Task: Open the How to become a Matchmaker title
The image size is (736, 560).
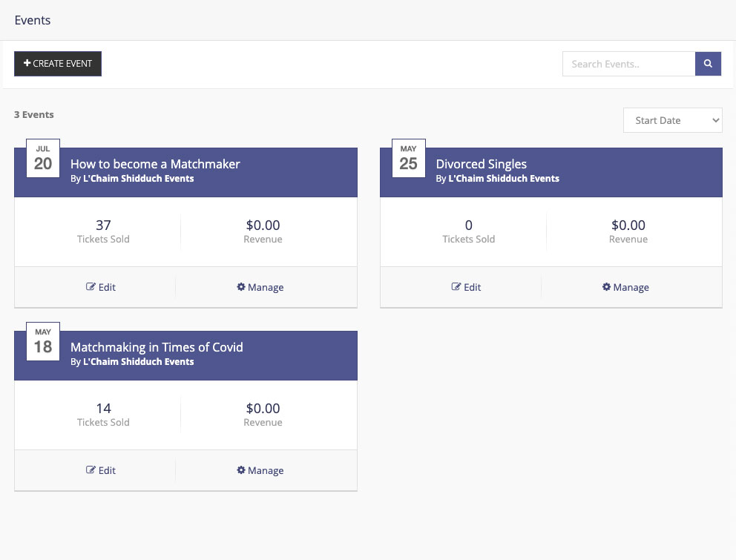Action: (x=155, y=164)
